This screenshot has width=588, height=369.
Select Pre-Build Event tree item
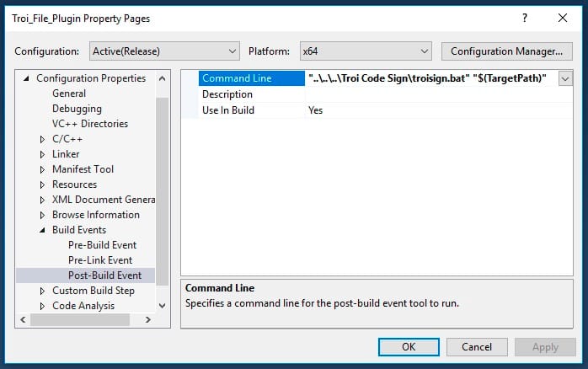click(102, 245)
